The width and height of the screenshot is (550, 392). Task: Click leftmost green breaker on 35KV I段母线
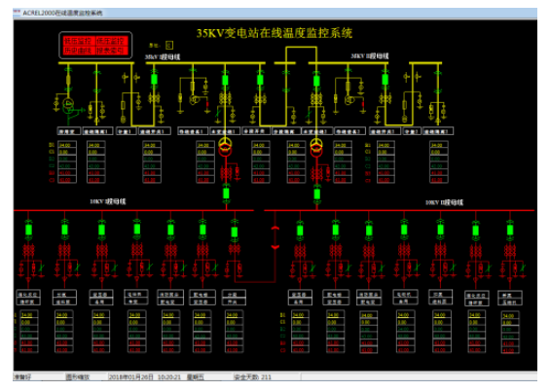point(154,80)
